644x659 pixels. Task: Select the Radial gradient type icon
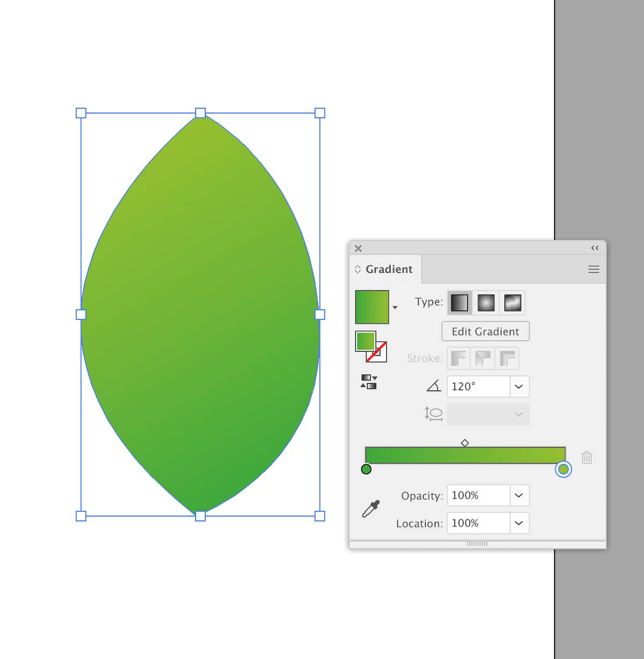pyautogui.click(x=487, y=302)
